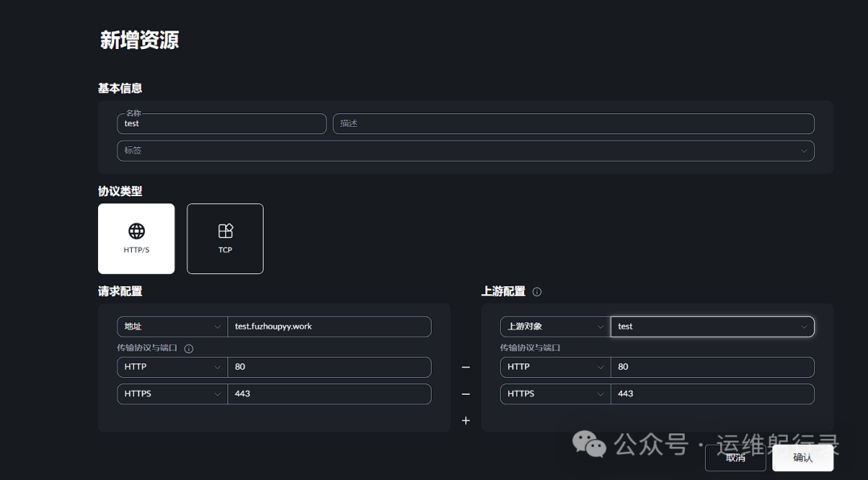Select the TCP protocol type card
This screenshot has width=868, height=480.
[225, 239]
